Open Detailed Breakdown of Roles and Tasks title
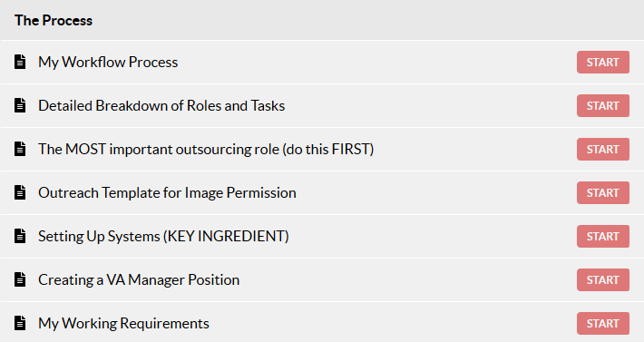 click(161, 105)
